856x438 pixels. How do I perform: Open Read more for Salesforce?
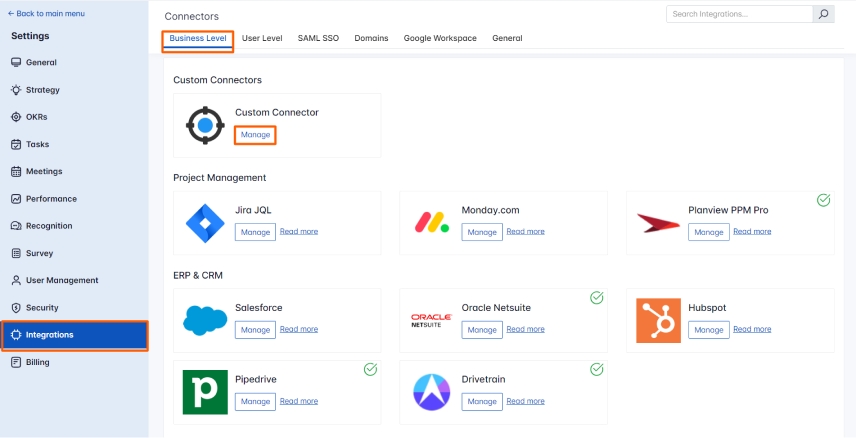tap(299, 329)
